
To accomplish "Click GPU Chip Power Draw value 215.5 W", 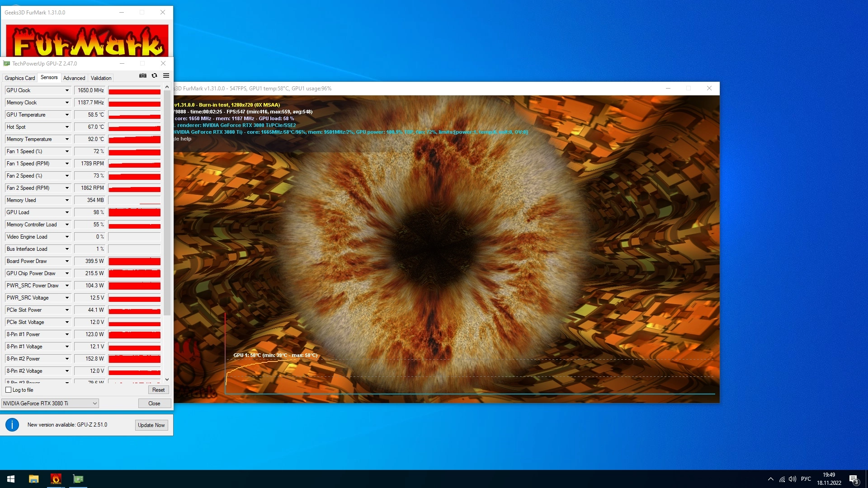I will point(90,273).
